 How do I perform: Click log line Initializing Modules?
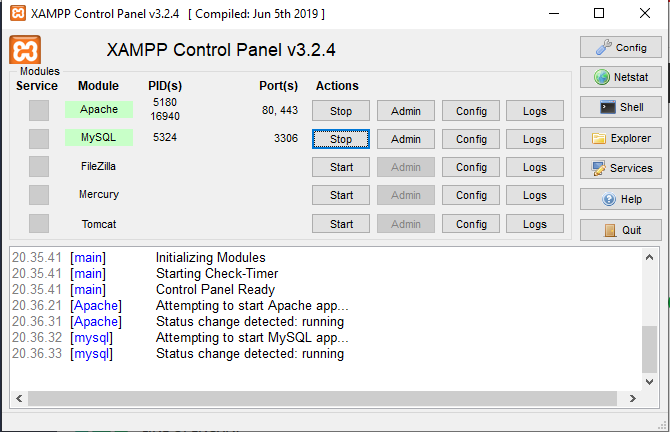click(x=211, y=258)
